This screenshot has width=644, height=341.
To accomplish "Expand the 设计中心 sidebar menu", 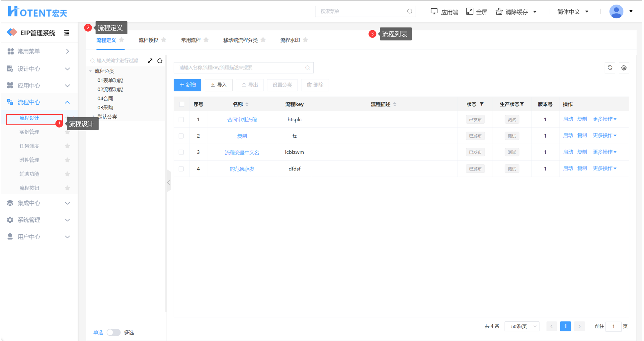I will coord(39,69).
